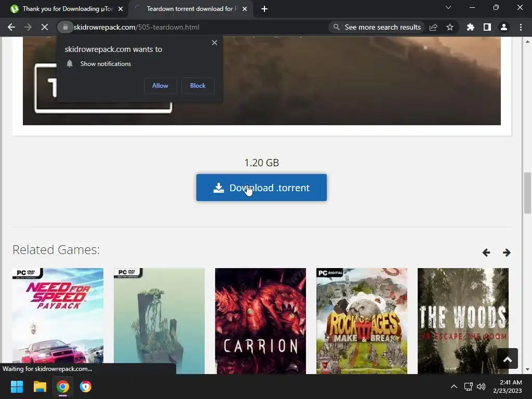This screenshot has height=399, width=532.
Task: Open the clock and date
Action: click(508, 387)
